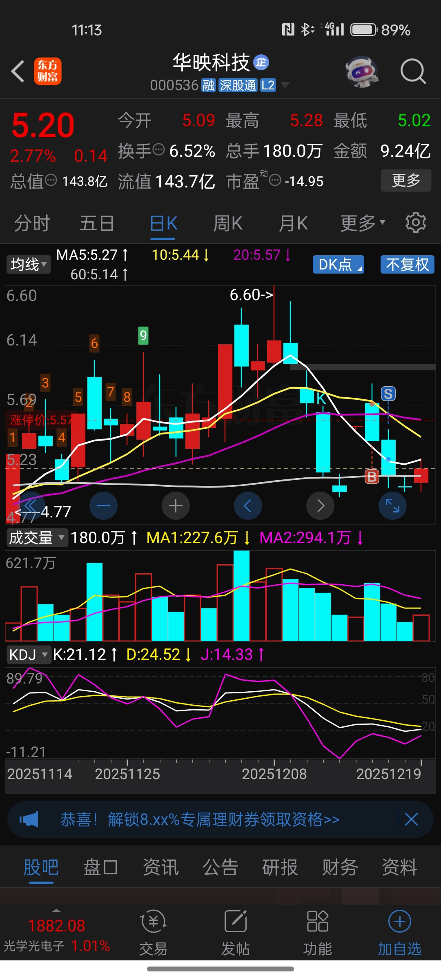Select 研报 tab
Image resolution: width=441 pixels, height=980 pixels.
tap(280, 866)
